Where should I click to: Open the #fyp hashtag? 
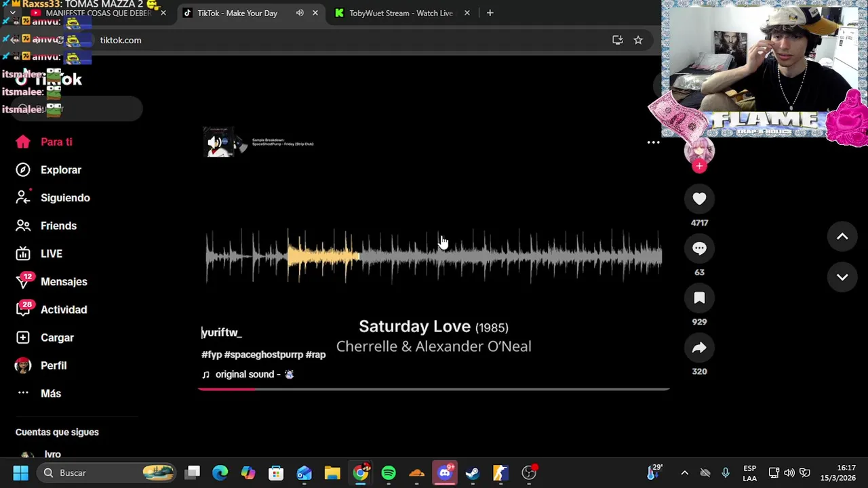(212, 354)
